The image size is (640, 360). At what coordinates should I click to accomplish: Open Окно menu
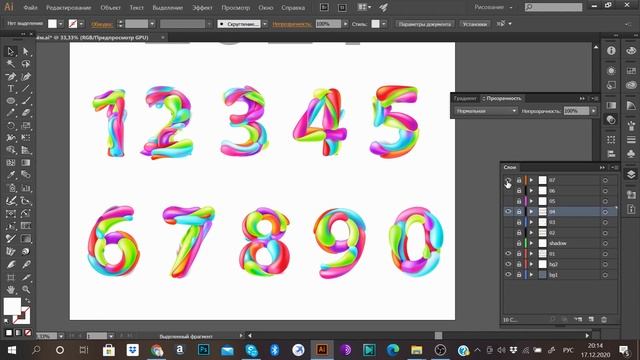tap(265, 8)
